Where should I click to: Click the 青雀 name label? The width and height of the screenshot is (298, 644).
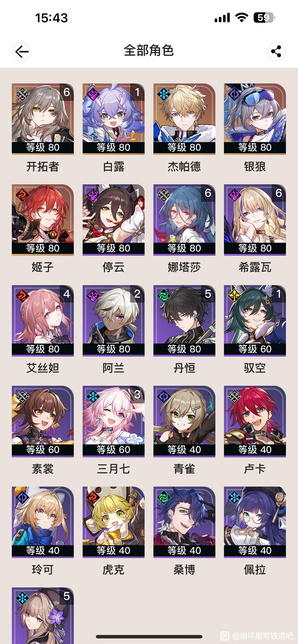tap(185, 469)
